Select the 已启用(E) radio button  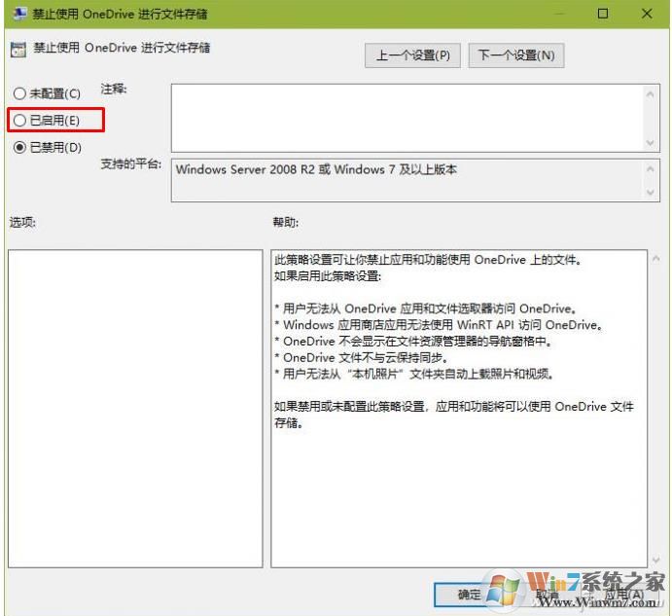[19, 120]
